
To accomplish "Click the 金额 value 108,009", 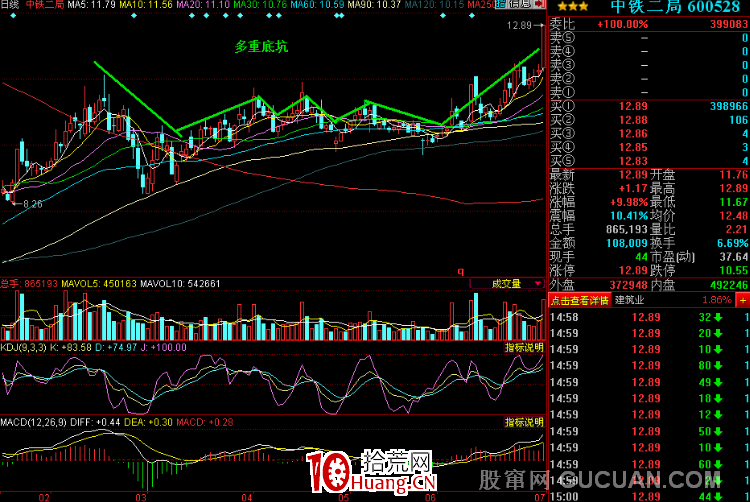I will pos(627,243).
